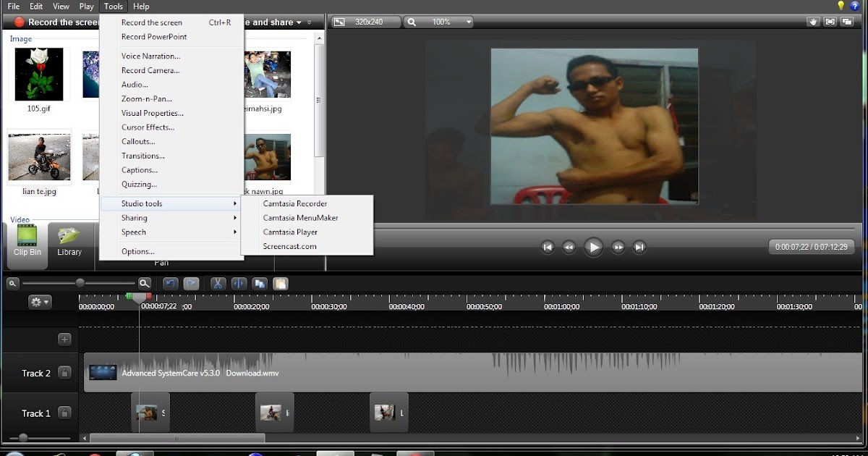Toggle the lock on Track 1
Viewport: 868px width, 456px height.
[x=64, y=413]
